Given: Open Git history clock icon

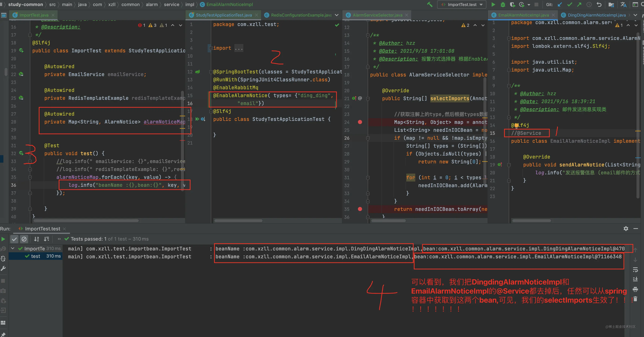Looking at the screenshot, I should click(x=589, y=5).
